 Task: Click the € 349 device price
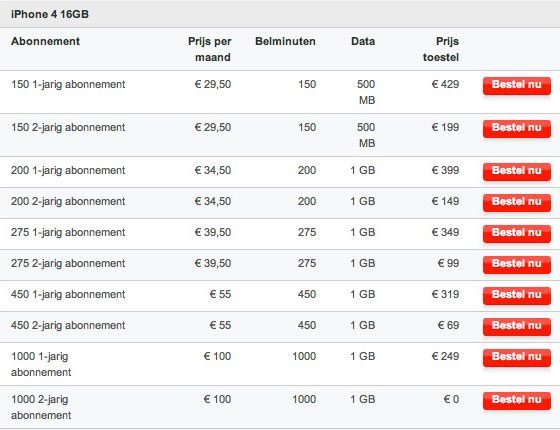[x=445, y=232]
